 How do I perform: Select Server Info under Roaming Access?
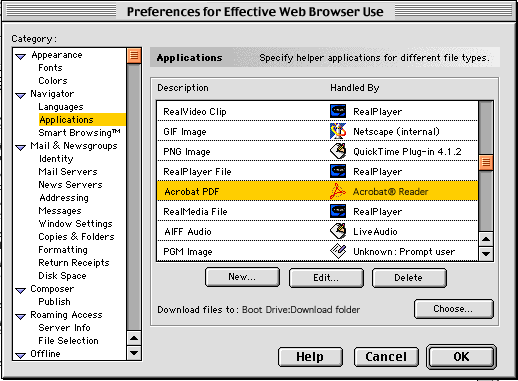(64, 328)
